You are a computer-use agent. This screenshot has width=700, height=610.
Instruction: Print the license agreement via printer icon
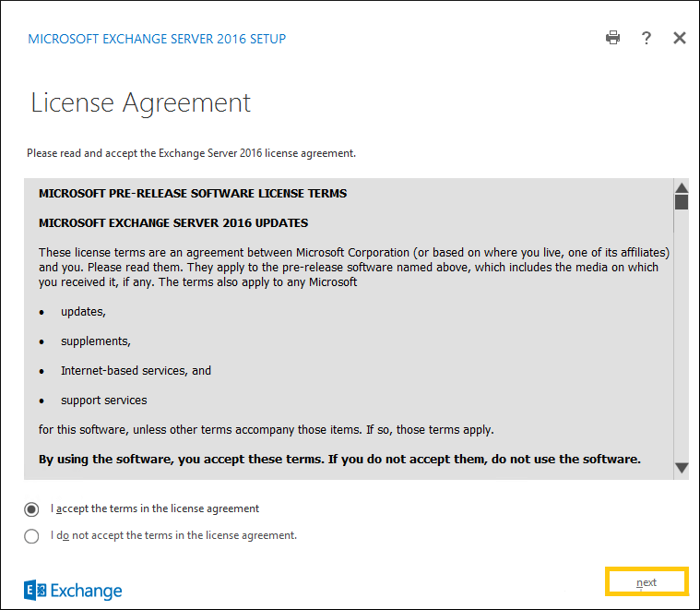pos(612,38)
